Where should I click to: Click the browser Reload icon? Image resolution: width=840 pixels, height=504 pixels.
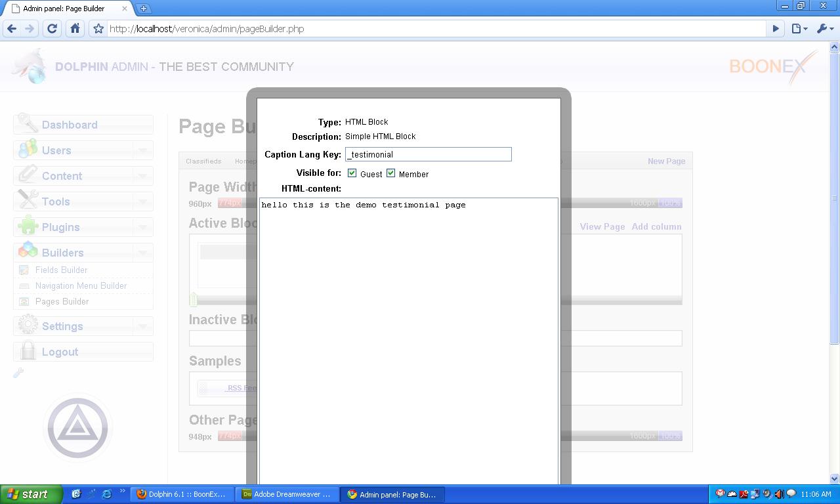(52, 29)
